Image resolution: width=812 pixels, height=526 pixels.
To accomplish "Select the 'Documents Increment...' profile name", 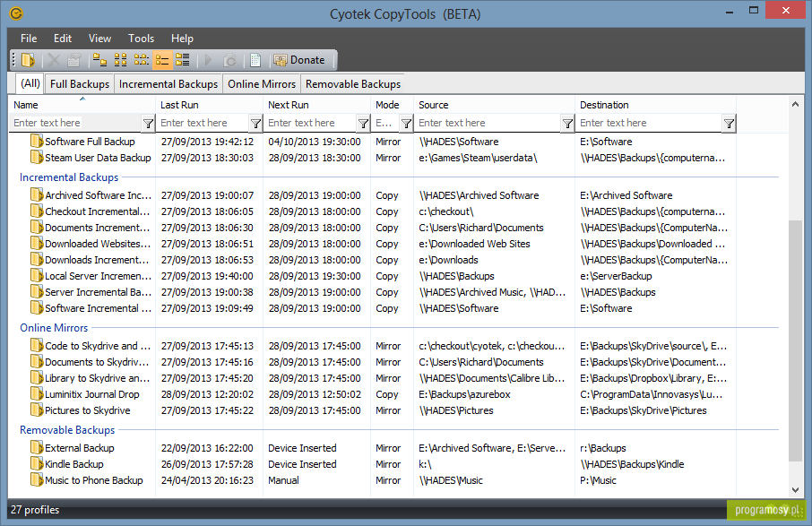I will [x=97, y=228].
